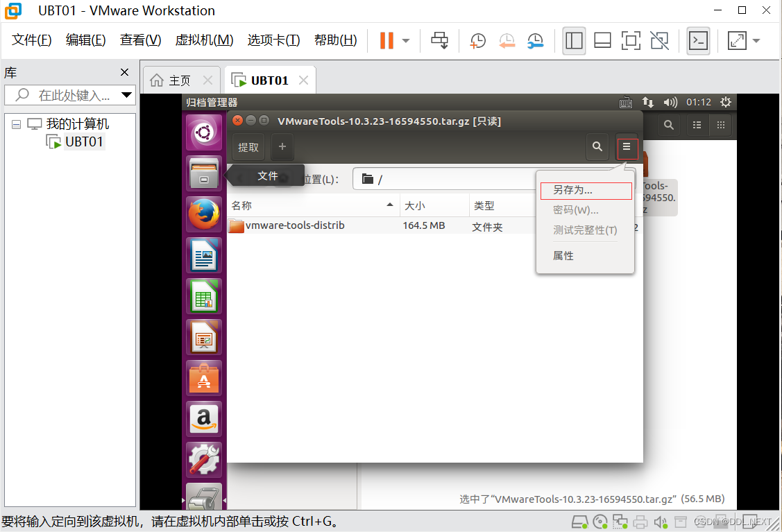Click archive manager search icon
The image size is (782, 532).
click(597, 146)
